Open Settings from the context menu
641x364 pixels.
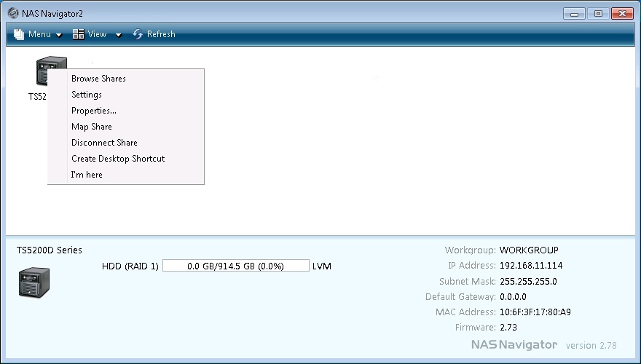coord(126,95)
